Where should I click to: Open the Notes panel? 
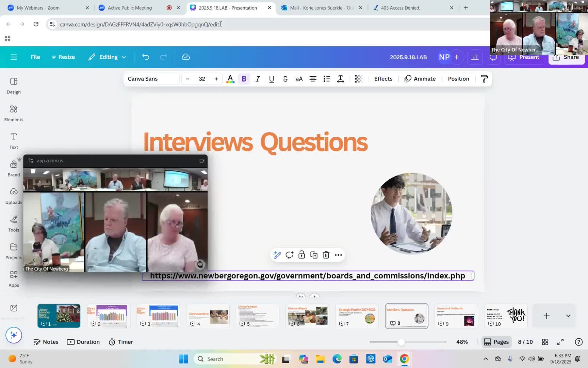click(46, 342)
